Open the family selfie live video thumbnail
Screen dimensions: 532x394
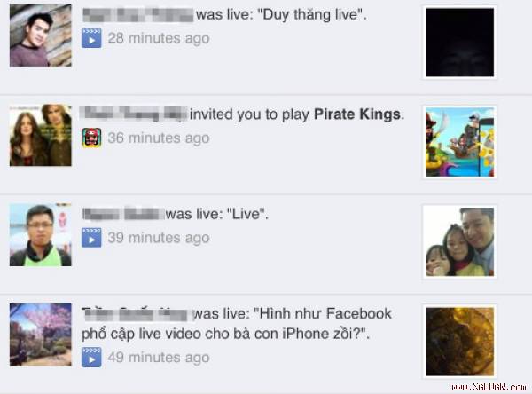459,242
